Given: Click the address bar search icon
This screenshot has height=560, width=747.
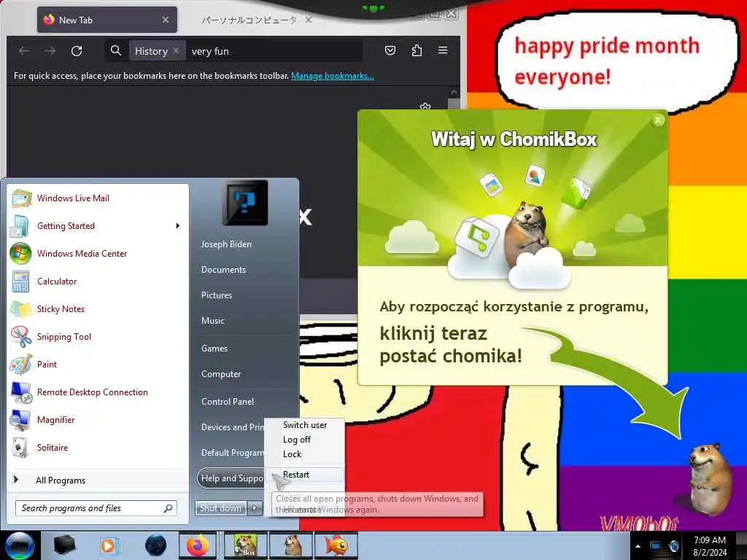Looking at the screenshot, I should [x=116, y=50].
